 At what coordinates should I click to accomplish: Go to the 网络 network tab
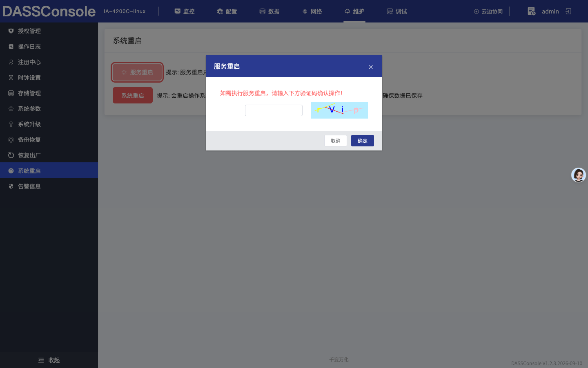pos(312,11)
